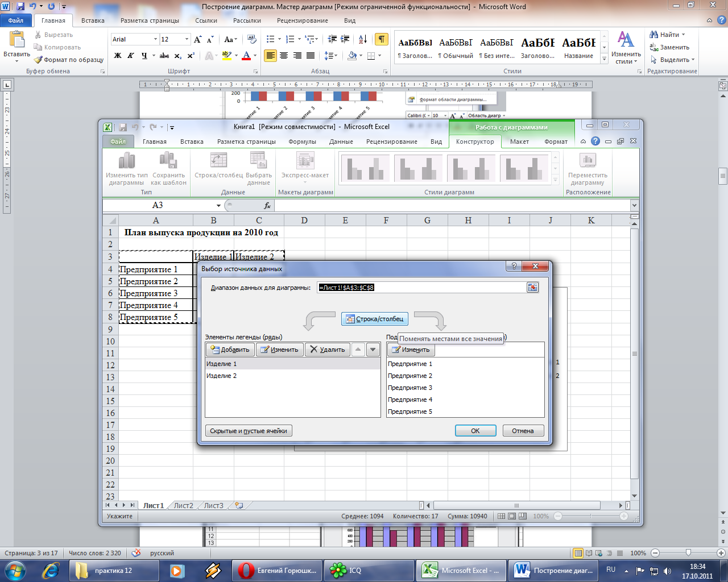Image resolution: width=728 pixels, height=582 pixels.
Task: Toggle subscript (x₂) formatting
Action: coord(177,56)
